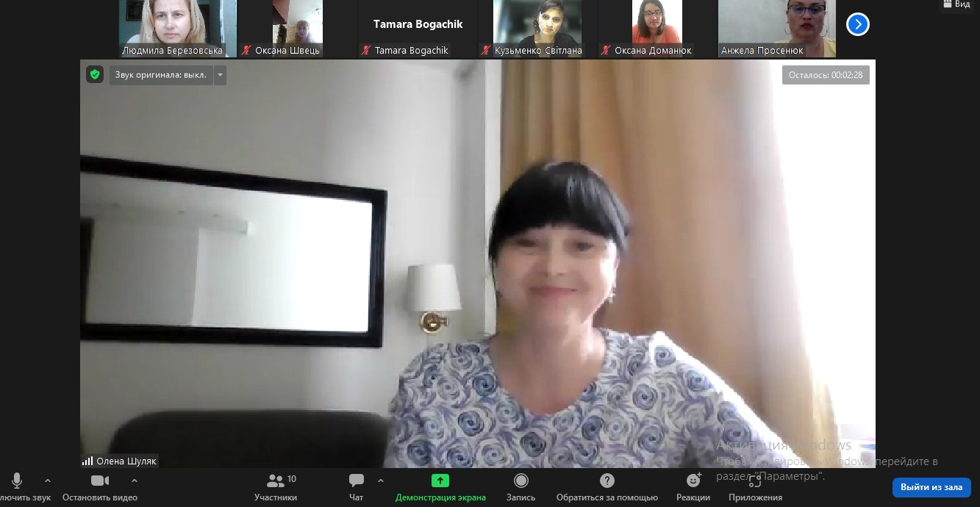
Task: Click the green encryption shield icon
Action: (94, 74)
